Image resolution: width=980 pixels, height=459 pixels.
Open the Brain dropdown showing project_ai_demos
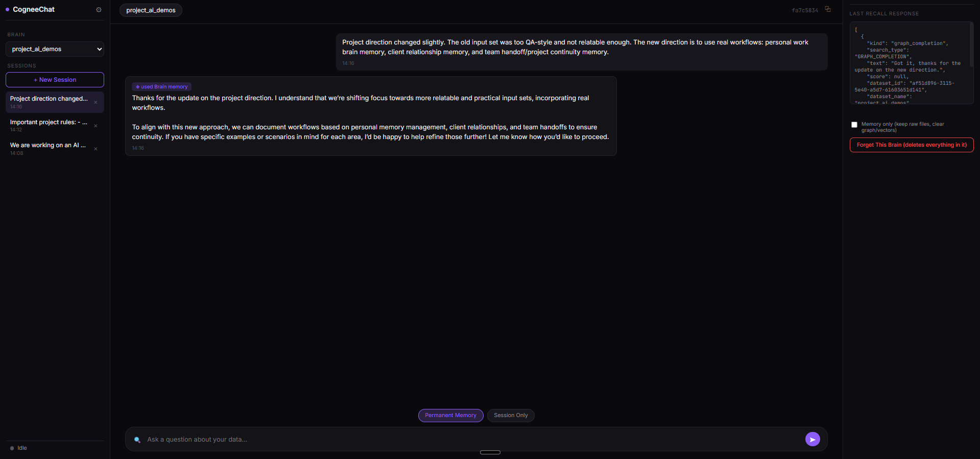coord(55,49)
